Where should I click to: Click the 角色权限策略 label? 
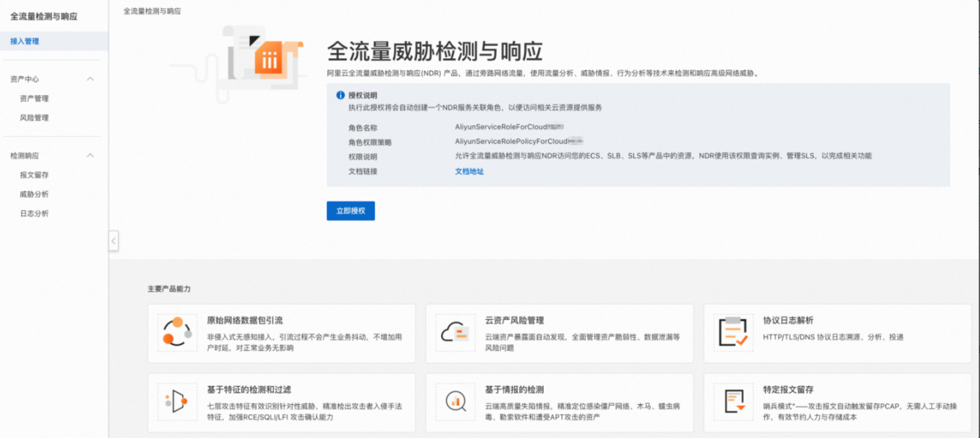pos(370,142)
